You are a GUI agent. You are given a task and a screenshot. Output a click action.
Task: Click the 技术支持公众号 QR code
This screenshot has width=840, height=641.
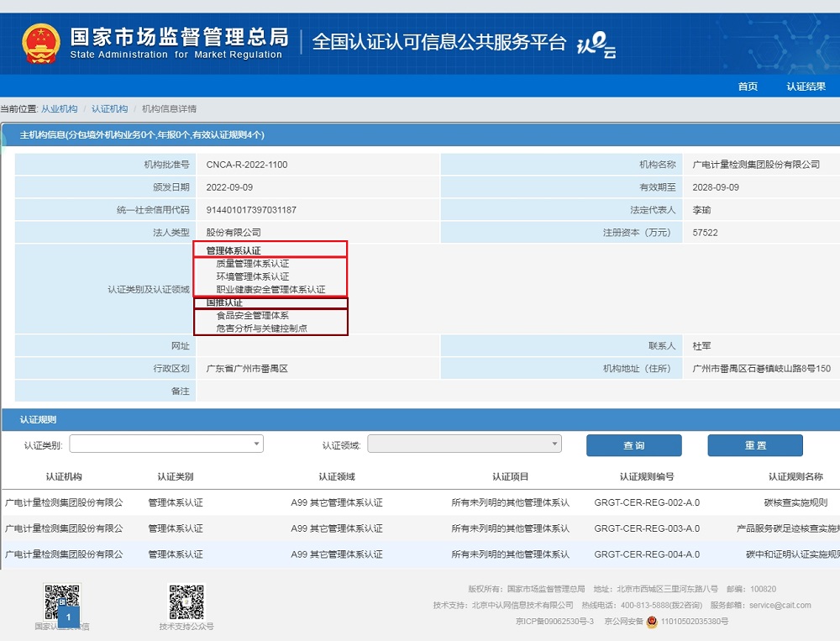(186, 602)
